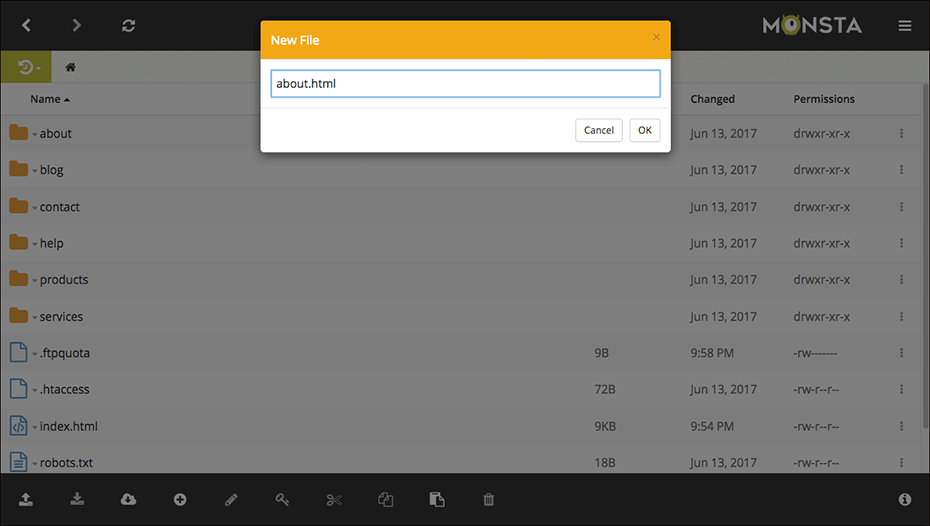Open more options for blog row

(901, 170)
